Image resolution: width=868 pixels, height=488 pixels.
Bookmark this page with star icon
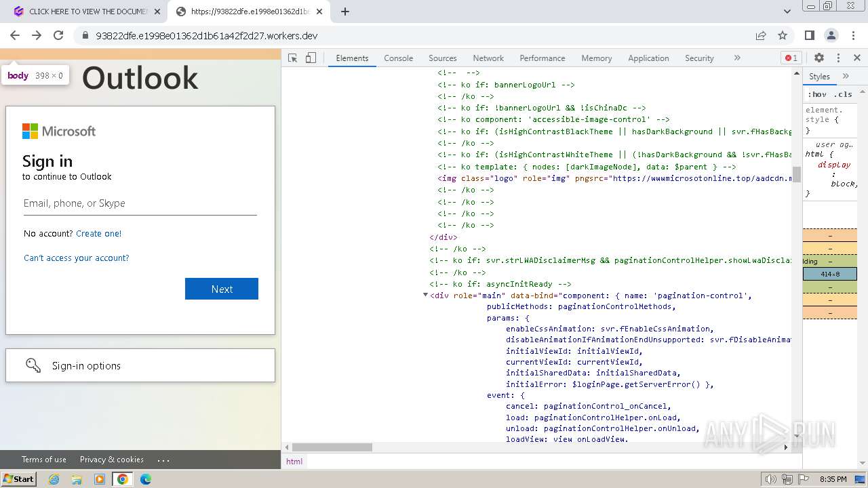[x=783, y=35]
